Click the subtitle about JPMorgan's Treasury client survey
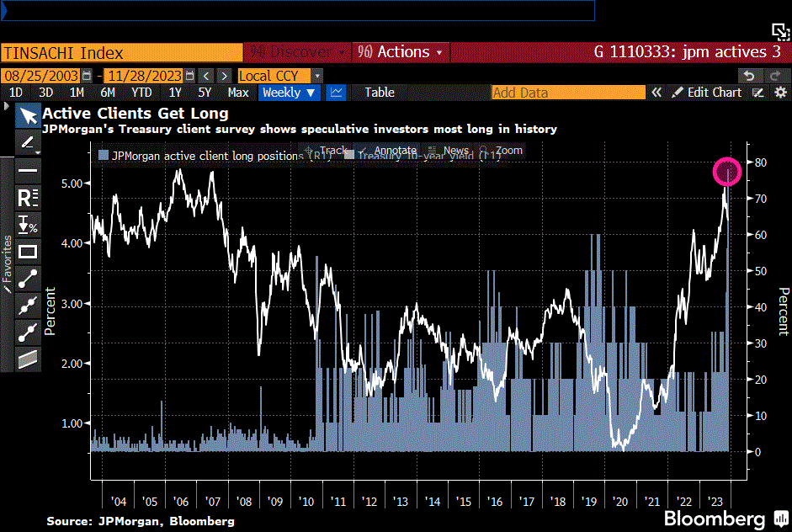Screen dimensions: 792x532 (x=300, y=130)
